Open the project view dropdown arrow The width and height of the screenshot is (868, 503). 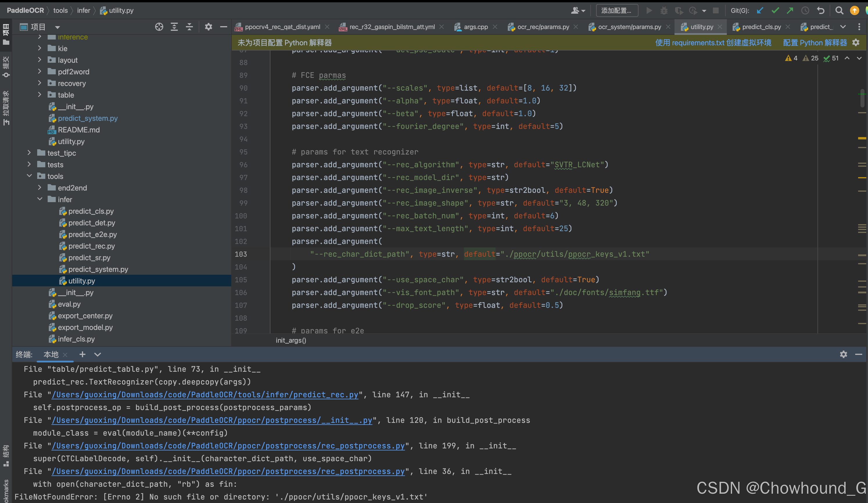[58, 27]
